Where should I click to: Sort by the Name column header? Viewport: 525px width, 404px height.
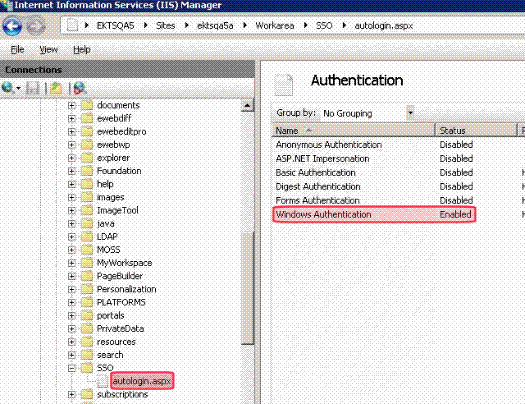click(353, 130)
